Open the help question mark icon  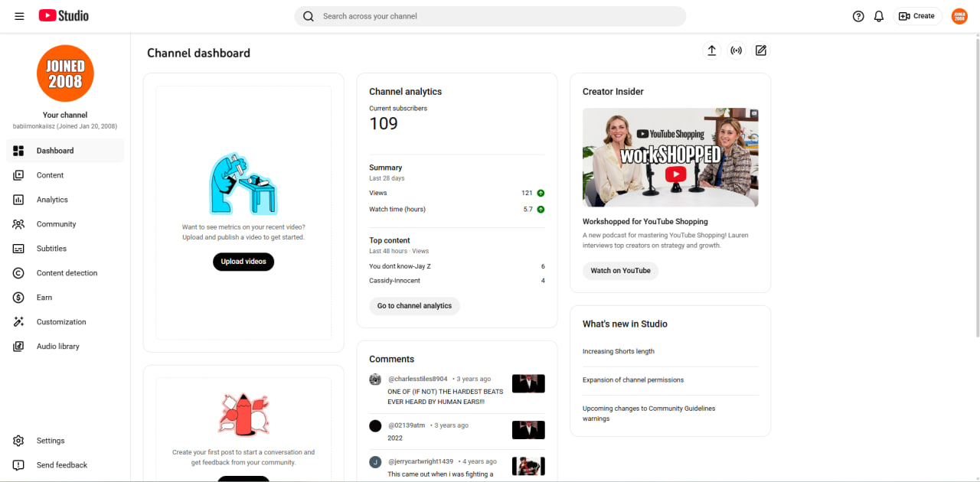tap(858, 16)
